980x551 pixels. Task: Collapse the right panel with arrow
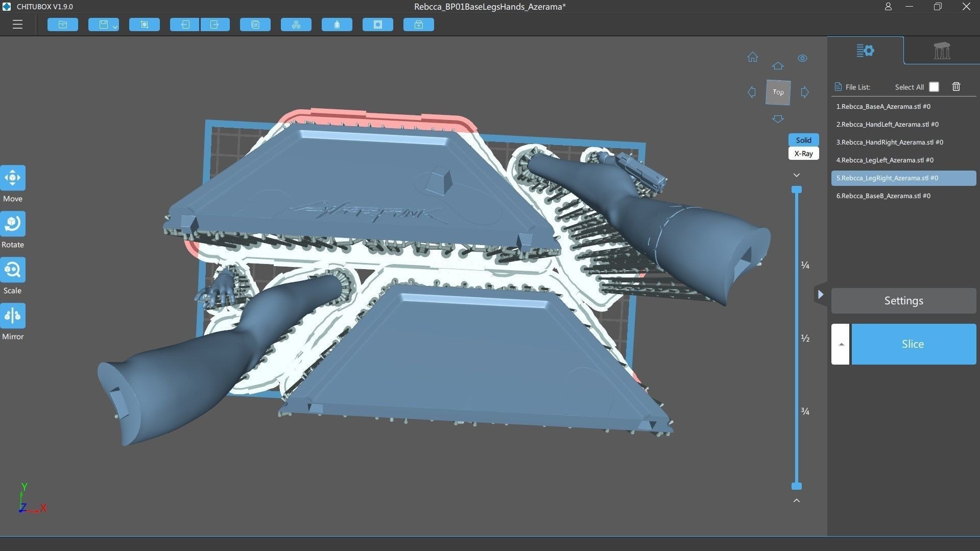820,295
